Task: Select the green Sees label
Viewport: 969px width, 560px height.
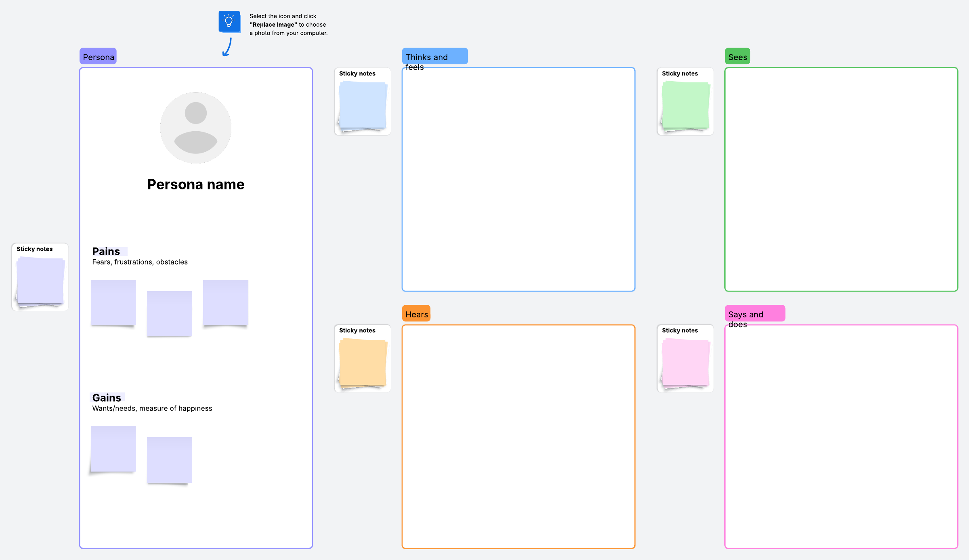Action: coord(737,57)
